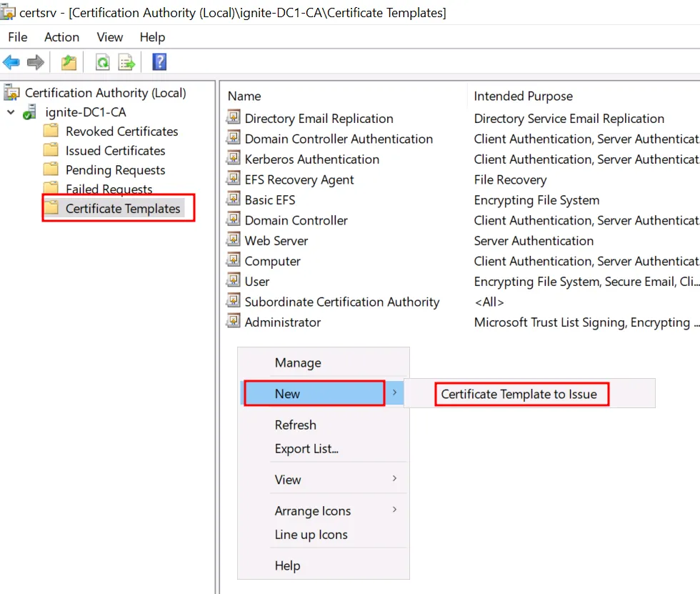Select the Revoked Certificates folder
Image resolution: width=700 pixels, height=594 pixels.
click(x=121, y=132)
